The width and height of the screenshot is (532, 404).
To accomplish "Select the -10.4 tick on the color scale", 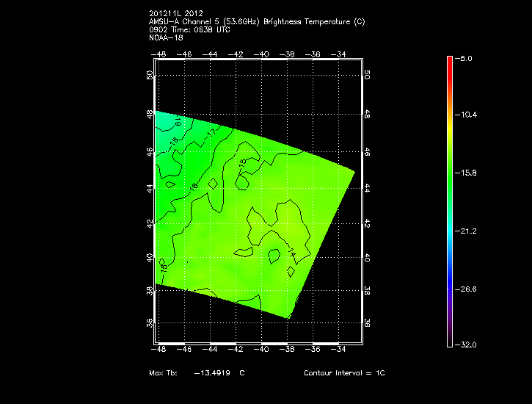I will (x=469, y=115).
